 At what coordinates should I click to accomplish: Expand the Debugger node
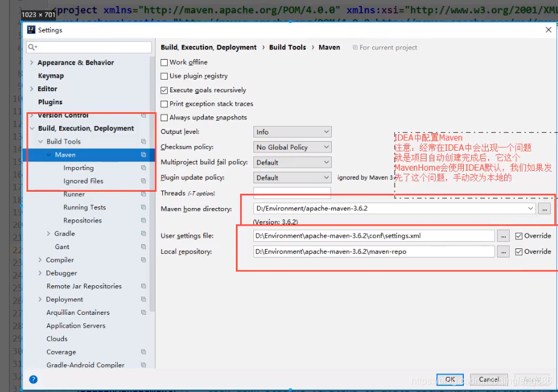click(40, 273)
